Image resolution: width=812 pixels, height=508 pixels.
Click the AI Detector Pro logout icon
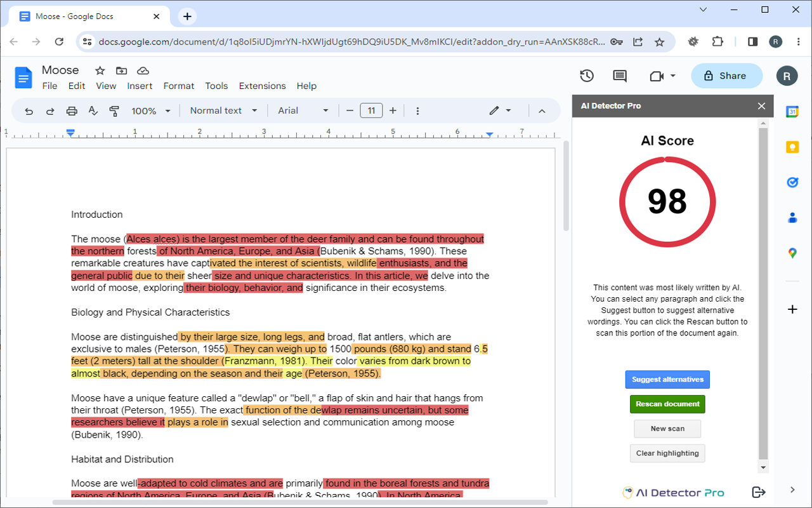click(757, 492)
